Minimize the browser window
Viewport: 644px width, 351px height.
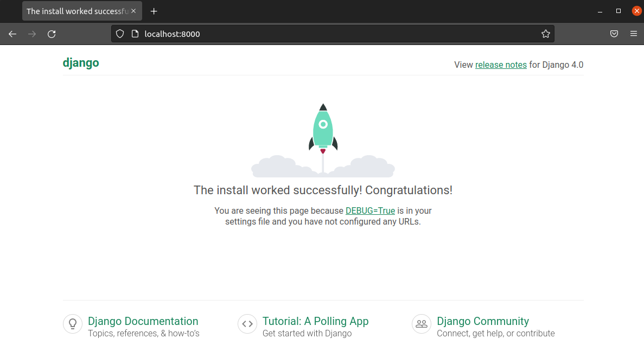coord(600,11)
